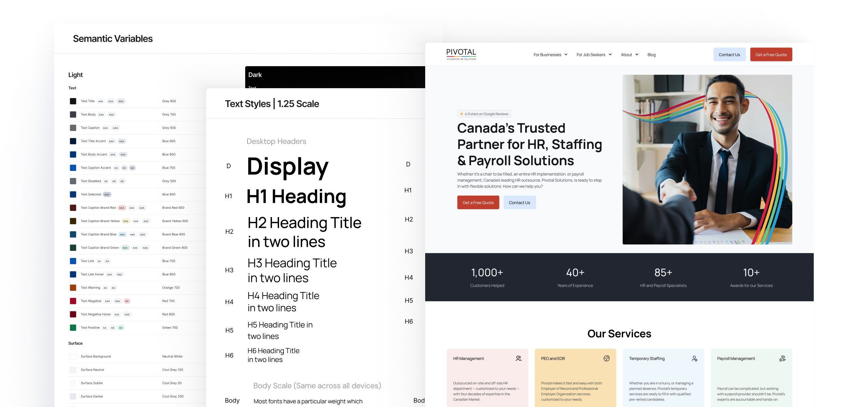Choose the Text Positive green swatch
The image size is (868, 407).
[x=73, y=328]
